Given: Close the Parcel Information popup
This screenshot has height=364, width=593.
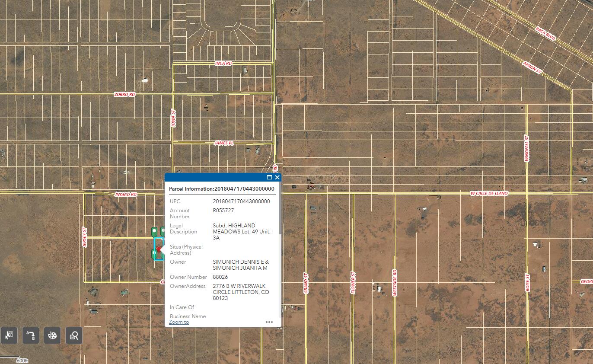Looking at the screenshot, I should [x=277, y=177].
